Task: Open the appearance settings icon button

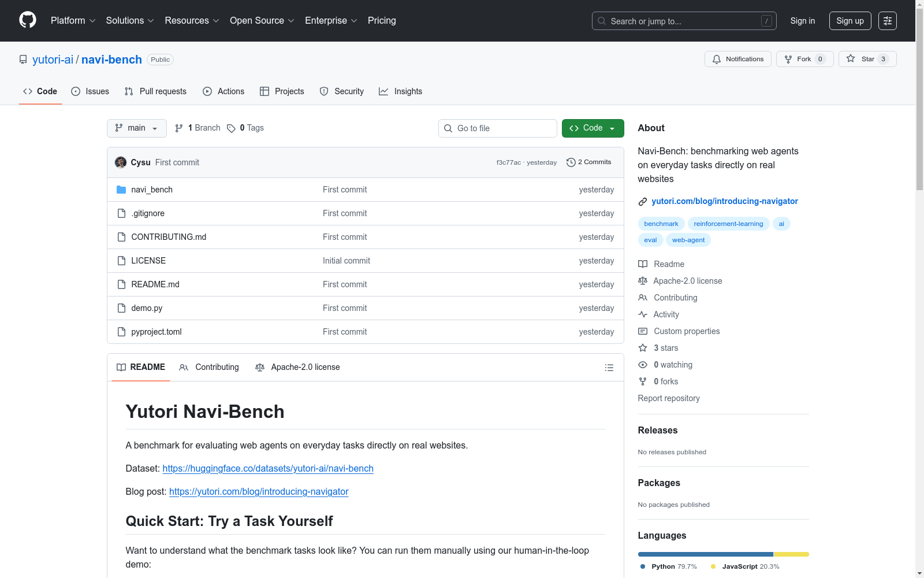Action: (888, 21)
